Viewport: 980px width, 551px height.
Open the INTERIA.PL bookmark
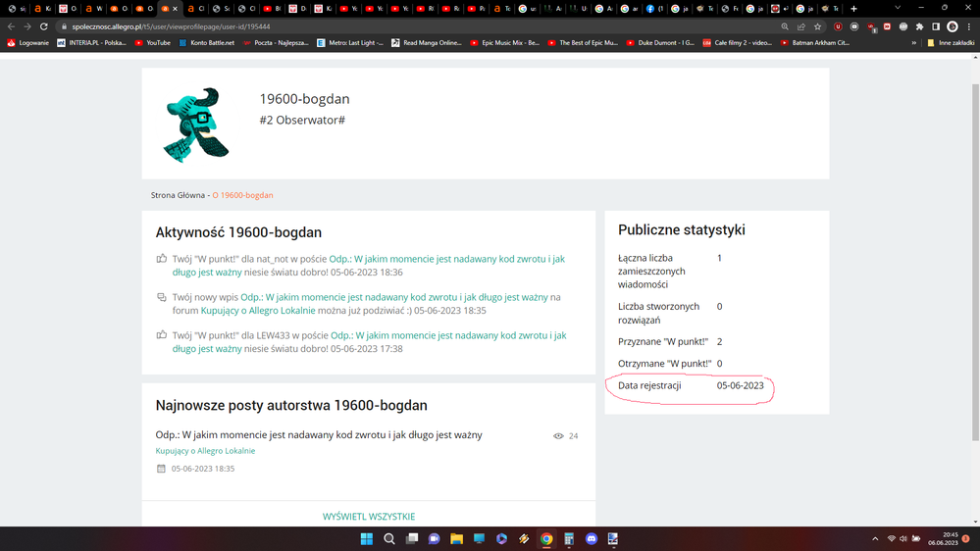tap(91, 43)
